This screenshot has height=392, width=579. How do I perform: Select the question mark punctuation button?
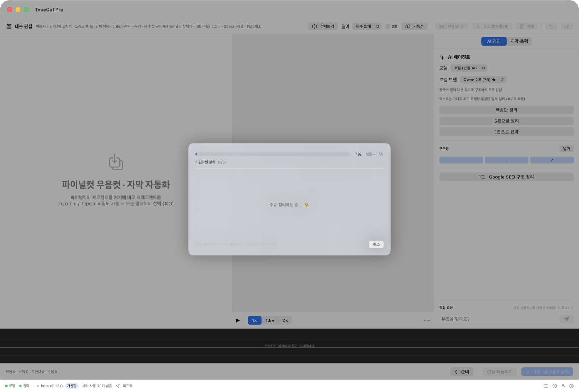coord(551,160)
